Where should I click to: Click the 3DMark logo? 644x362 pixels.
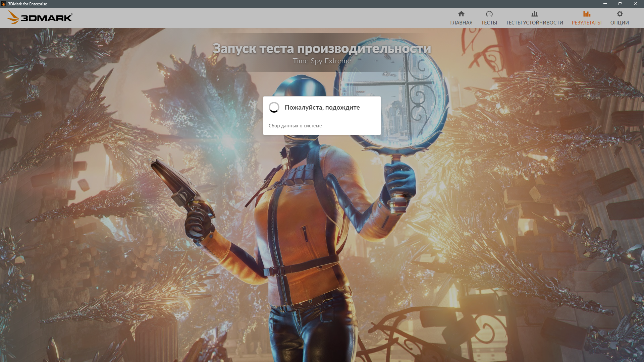coord(39,17)
